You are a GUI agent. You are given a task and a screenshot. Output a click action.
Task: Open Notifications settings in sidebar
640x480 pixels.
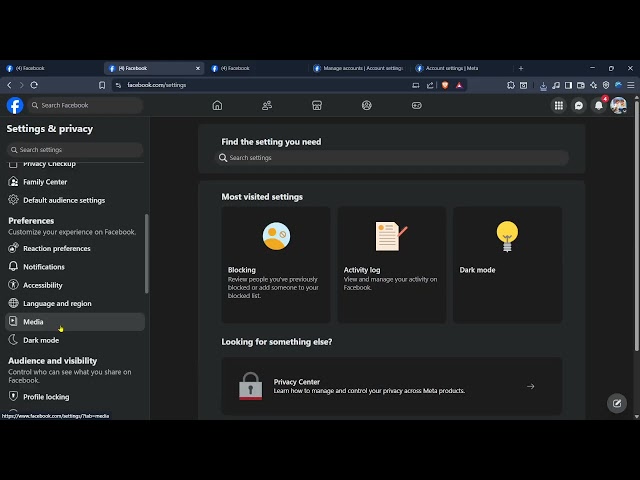coord(75,267)
